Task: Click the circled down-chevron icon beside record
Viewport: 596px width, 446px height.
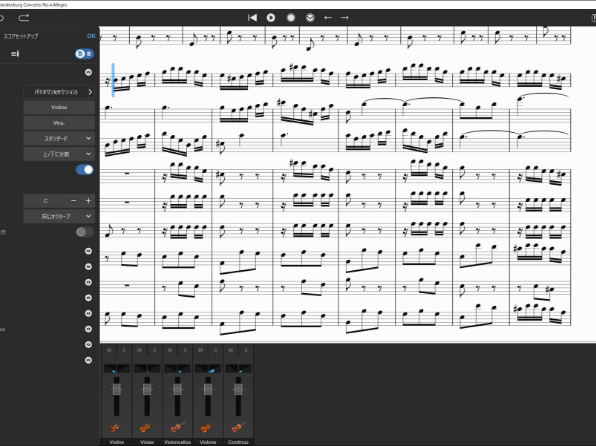Action: coord(310,17)
